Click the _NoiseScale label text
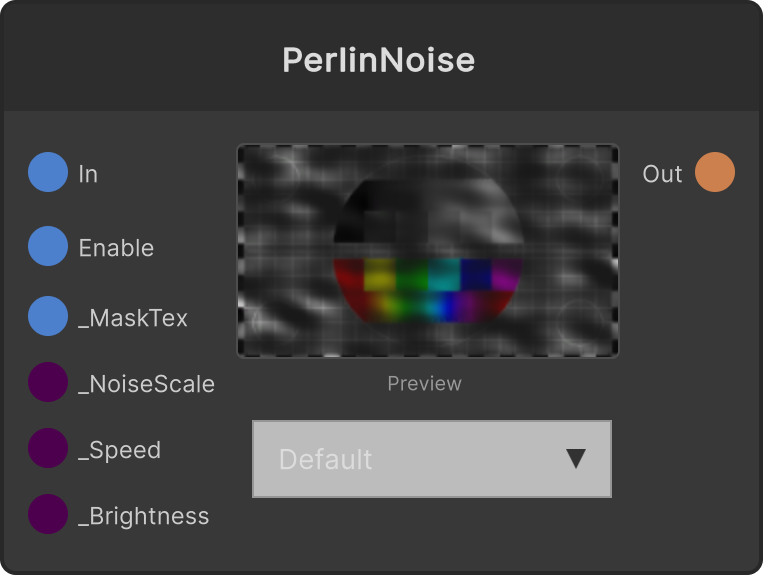 click(146, 384)
